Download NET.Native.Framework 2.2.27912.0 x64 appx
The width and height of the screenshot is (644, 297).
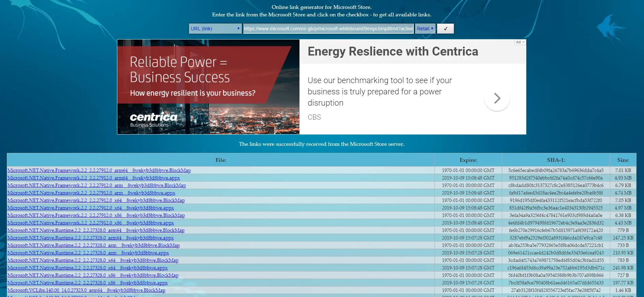point(91,208)
